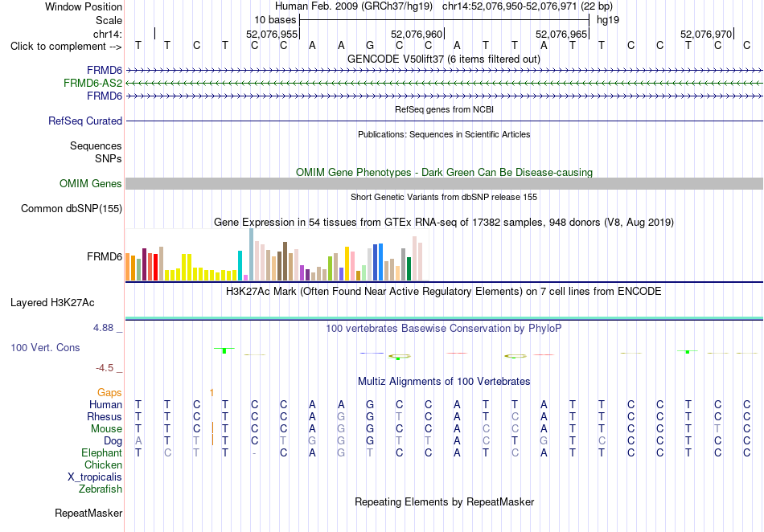The height and width of the screenshot is (532, 764).
Task: Click the 'OMIM Genes' track label
Action: tap(91, 183)
